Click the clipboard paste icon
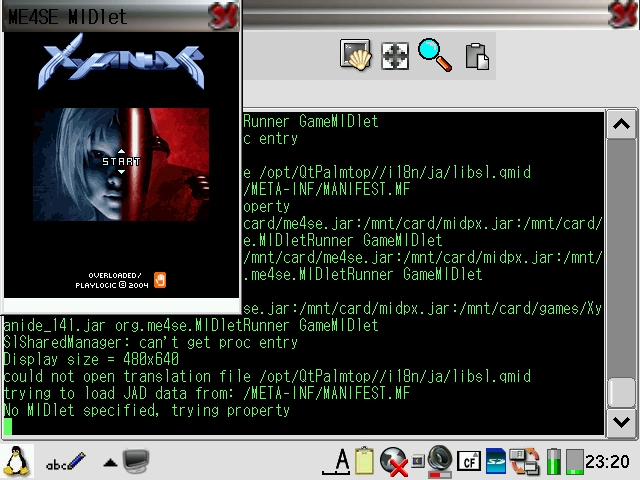Screen dimensions: 640x480 [477, 56]
